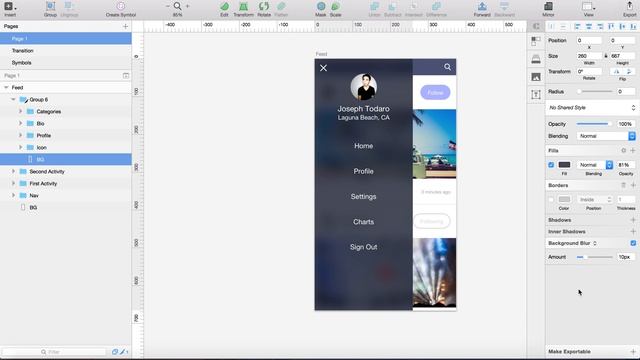Open the Mirror tool

click(x=548, y=7)
